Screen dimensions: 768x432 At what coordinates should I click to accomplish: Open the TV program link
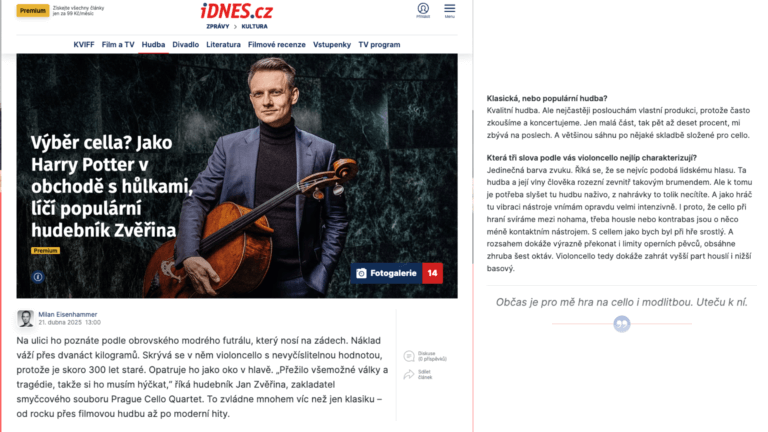(x=379, y=45)
